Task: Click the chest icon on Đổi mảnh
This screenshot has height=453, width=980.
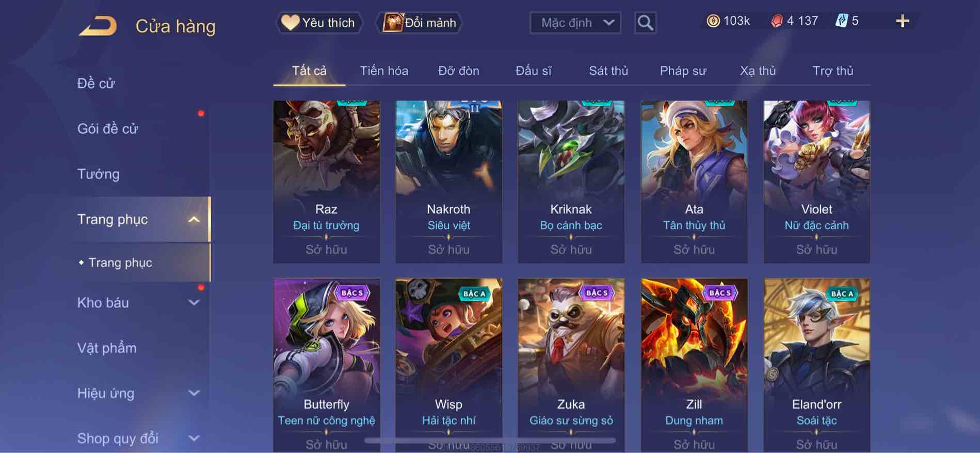Action: point(393,23)
